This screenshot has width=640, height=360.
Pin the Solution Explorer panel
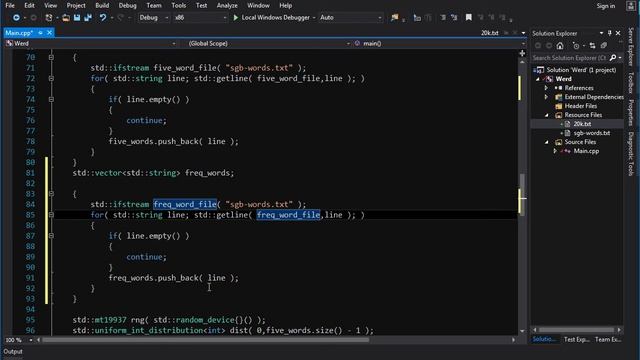click(610, 33)
